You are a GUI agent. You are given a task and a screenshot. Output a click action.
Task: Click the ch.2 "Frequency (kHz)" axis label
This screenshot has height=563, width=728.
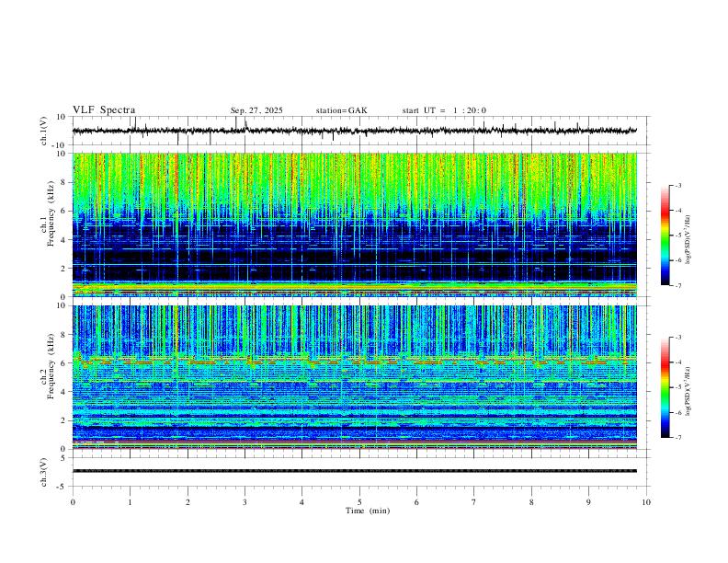click(x=51, y=366)
